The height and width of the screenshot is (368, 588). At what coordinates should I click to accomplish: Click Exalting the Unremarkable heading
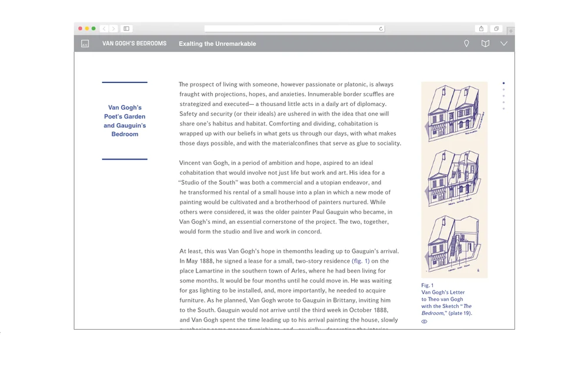pos(218,44)
